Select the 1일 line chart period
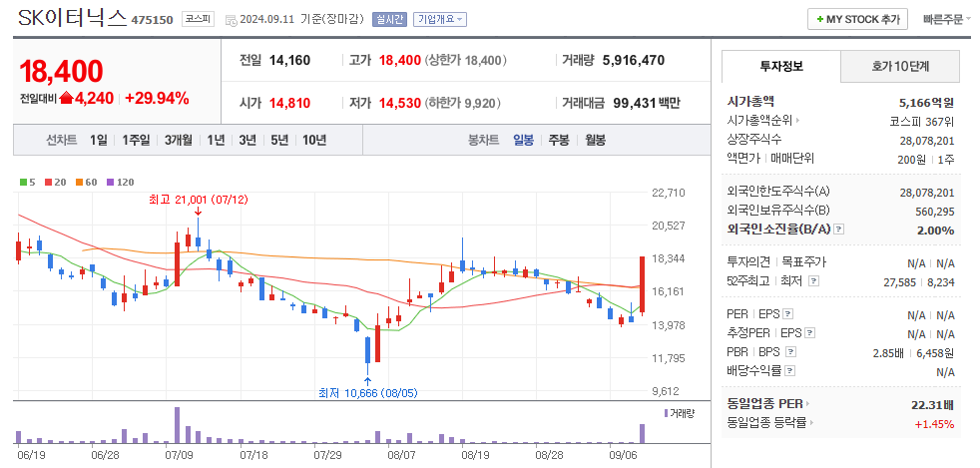This screenshot has width=980, height=468. (x=98, y=140)
